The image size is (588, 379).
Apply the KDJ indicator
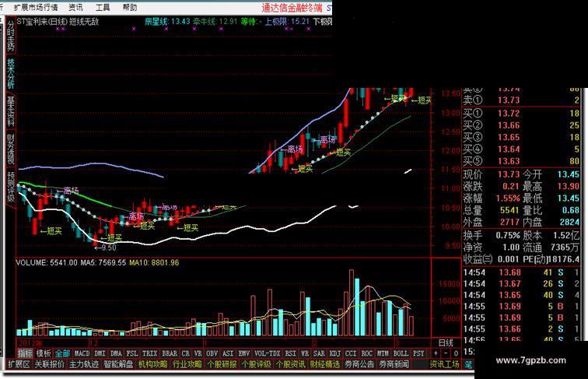tap(335, 353)
